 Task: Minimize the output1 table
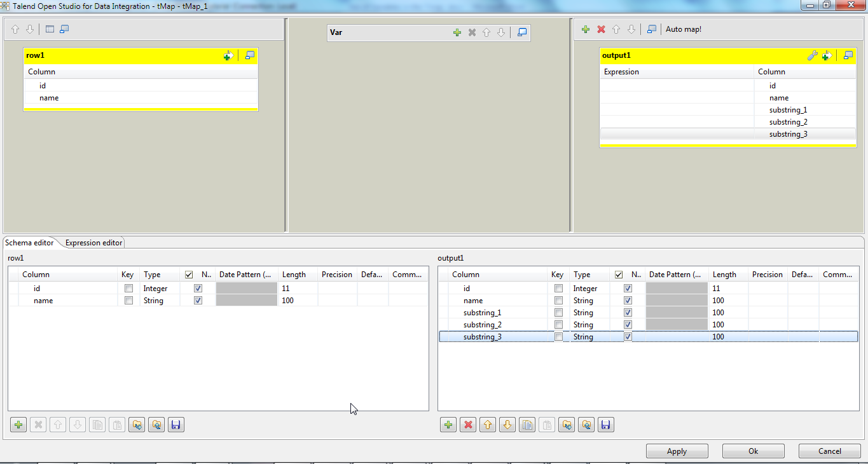pos(848,56)
